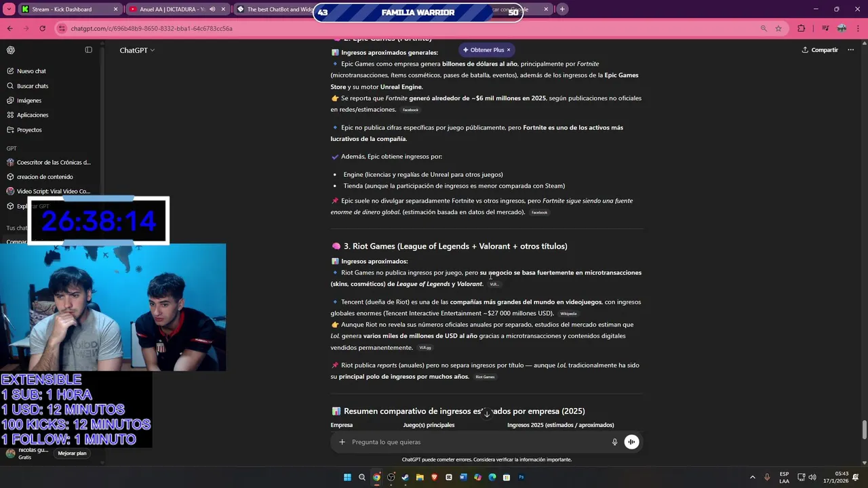868x488 pixels.
Task: Click the taskbar volume speaker icon
Action: (812, 477)
